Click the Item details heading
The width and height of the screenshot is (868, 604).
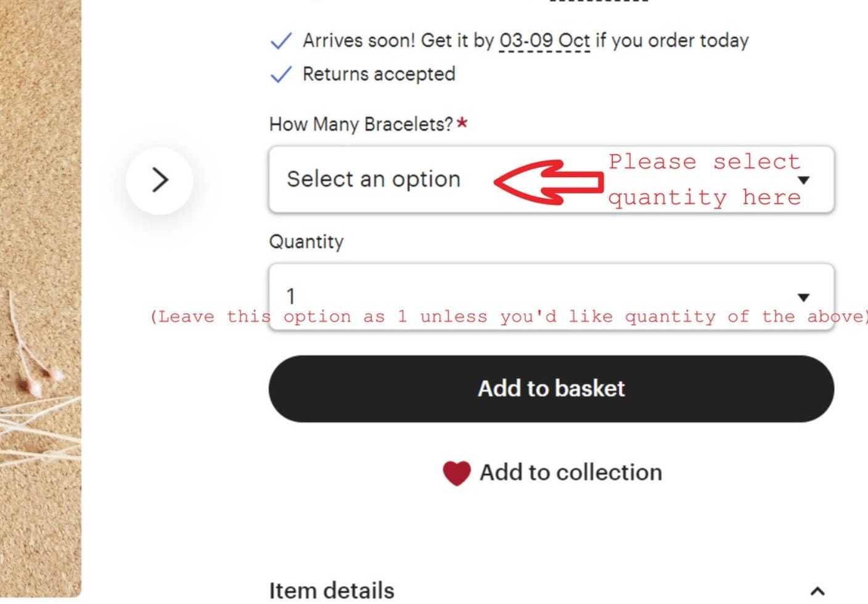332,590
